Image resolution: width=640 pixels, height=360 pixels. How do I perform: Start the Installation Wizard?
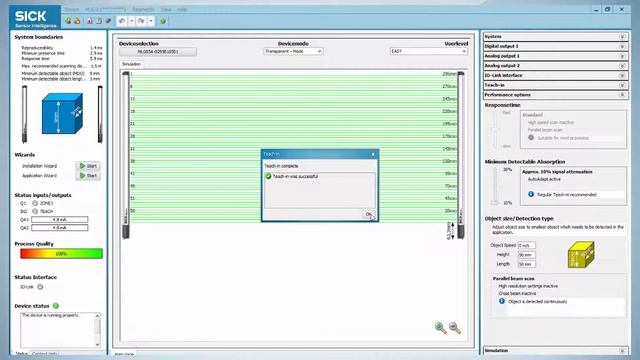(x=88, y=166)
